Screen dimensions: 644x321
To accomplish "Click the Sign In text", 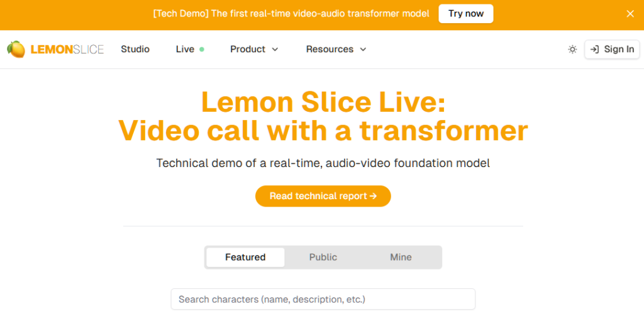I will [619, 49].
